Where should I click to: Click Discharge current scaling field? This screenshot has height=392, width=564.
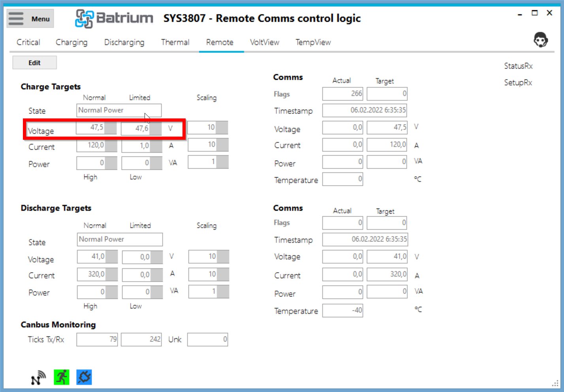(x=209, y=274)
